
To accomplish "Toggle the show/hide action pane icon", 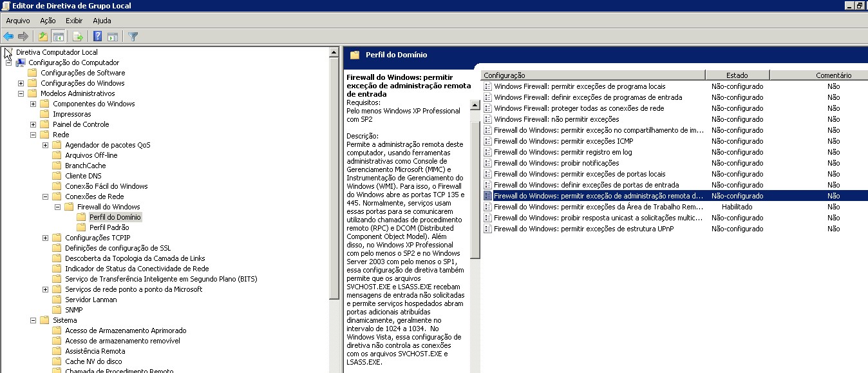I will 113,37.
